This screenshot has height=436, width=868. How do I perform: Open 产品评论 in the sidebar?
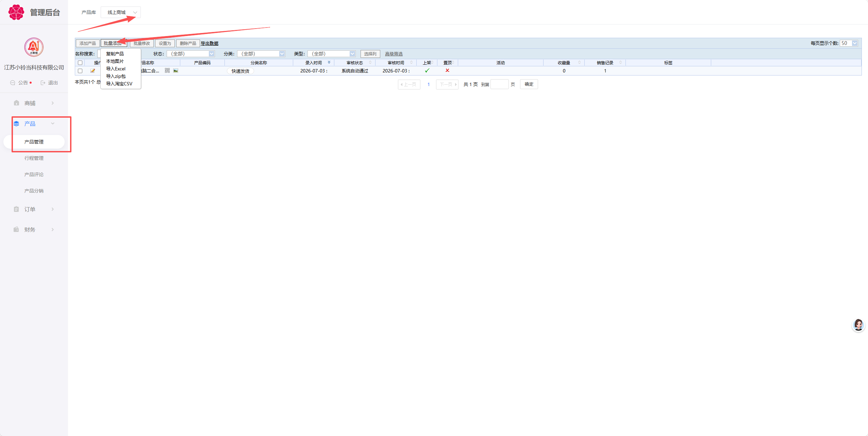point(34,174)
